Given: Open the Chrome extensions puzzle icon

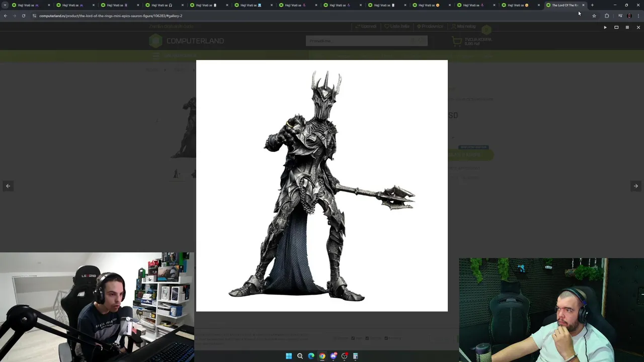Looking at the screenshot, I should [607, 16].
